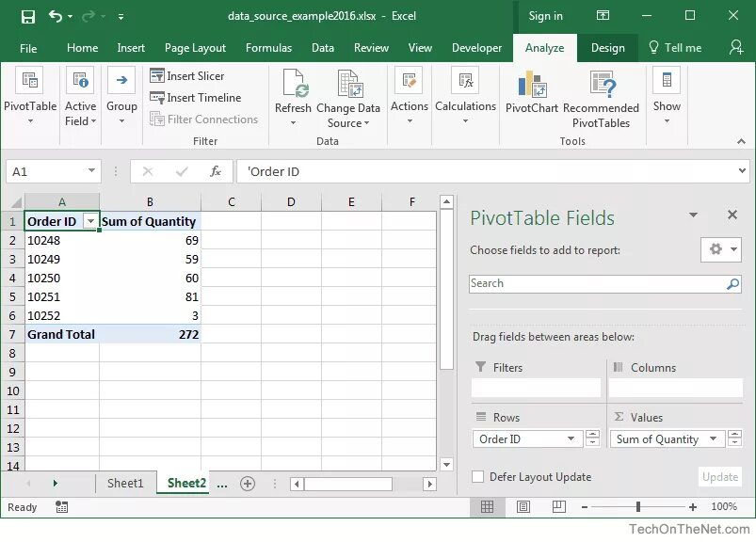Open the File tab
The width and height of the screenshot is (756, 542).
coord(28,48)
